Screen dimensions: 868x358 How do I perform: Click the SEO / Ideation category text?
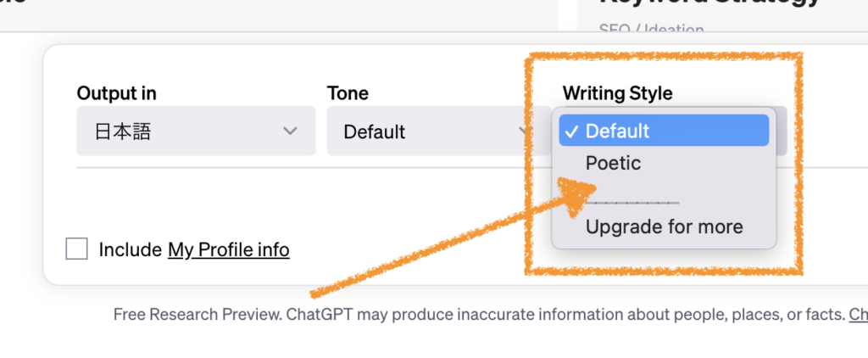pyautogui.click(x=639, y=30)
